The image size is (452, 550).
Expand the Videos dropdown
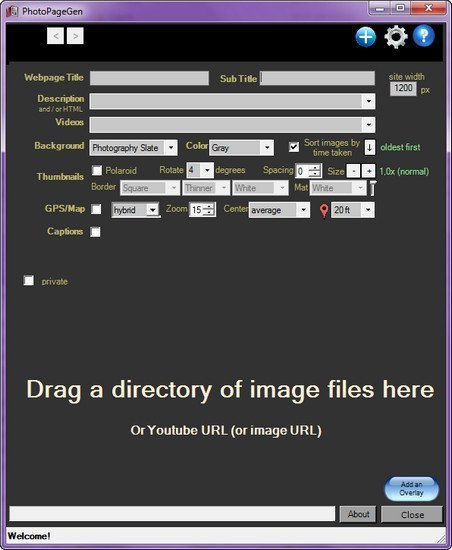pyautogui.click(x=369, y=125)
